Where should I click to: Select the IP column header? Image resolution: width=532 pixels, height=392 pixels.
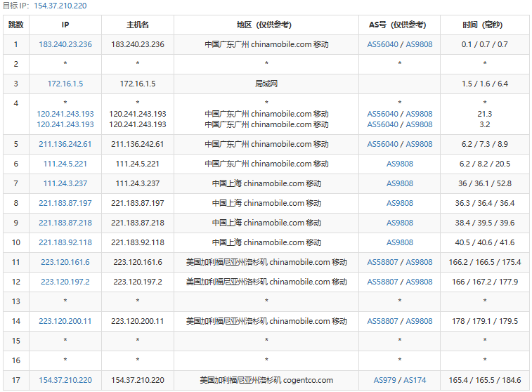click(x=65, y=25)
